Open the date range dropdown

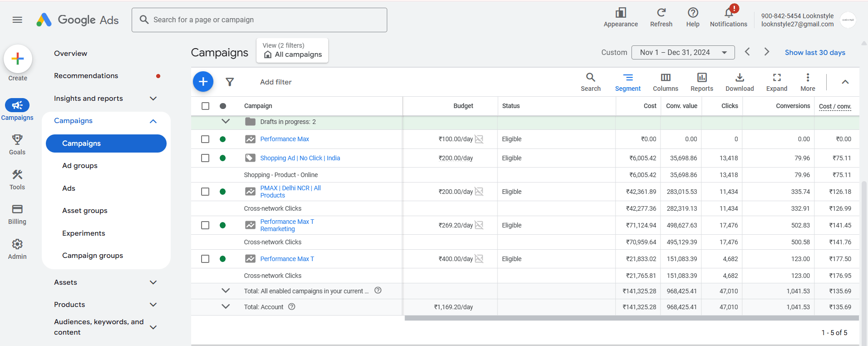tap(682, 53)
